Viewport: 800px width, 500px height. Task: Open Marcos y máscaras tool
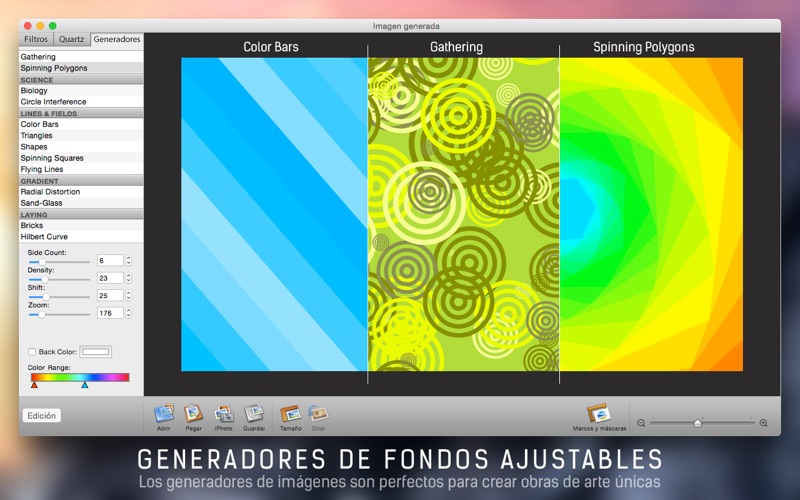point(599,413)
